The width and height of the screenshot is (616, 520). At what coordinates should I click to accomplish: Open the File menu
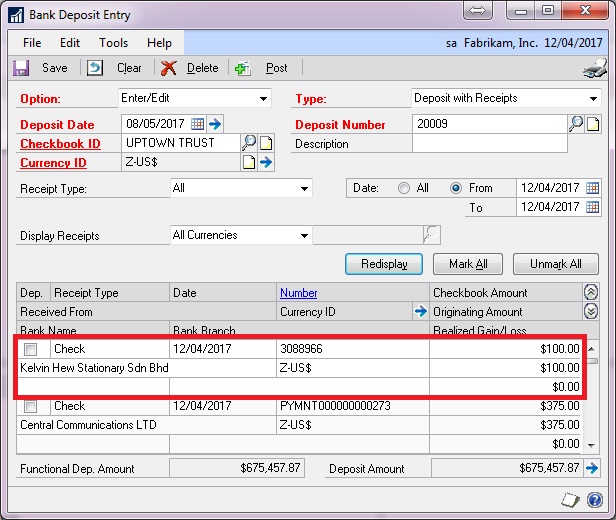(x=32, y=42)
